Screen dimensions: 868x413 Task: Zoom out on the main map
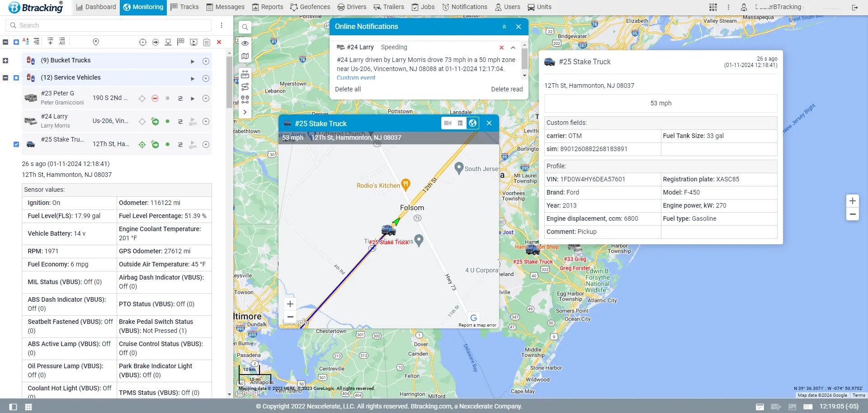[852, 214]
